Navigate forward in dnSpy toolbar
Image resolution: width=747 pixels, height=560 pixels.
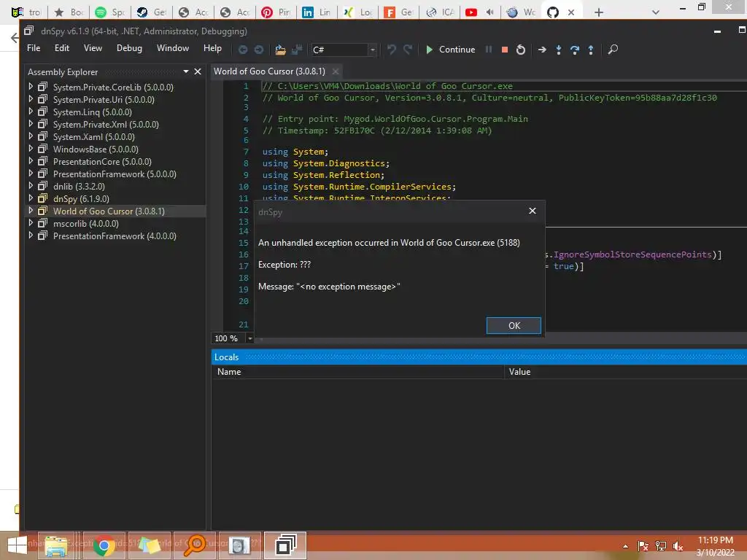pyautogui.click(x=259, y=50)
